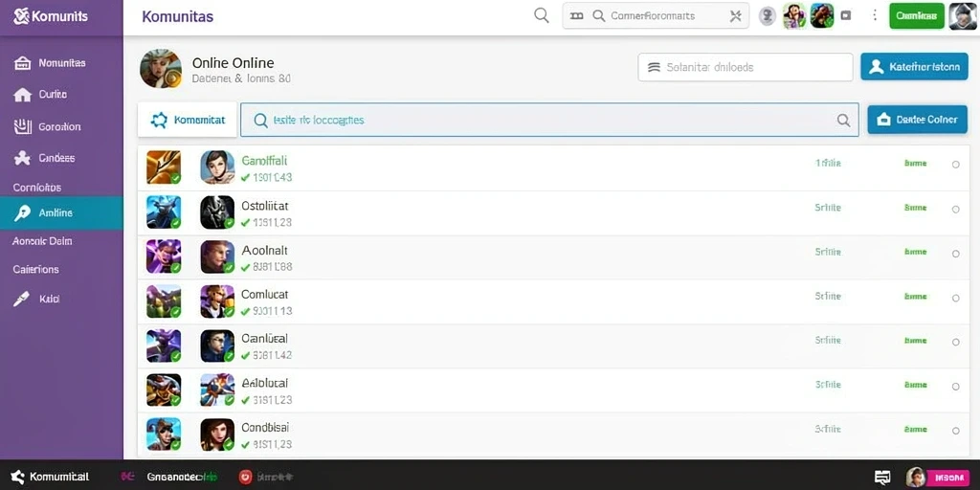The image size is (980, 490).
Task: Click the pen icon beside Kabi
Action: [x=21, y=299]
